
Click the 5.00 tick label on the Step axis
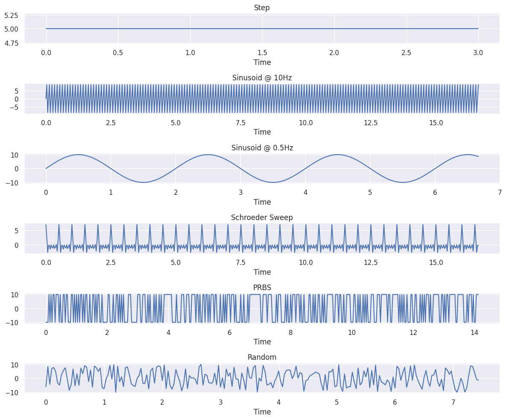coord(12,29)
